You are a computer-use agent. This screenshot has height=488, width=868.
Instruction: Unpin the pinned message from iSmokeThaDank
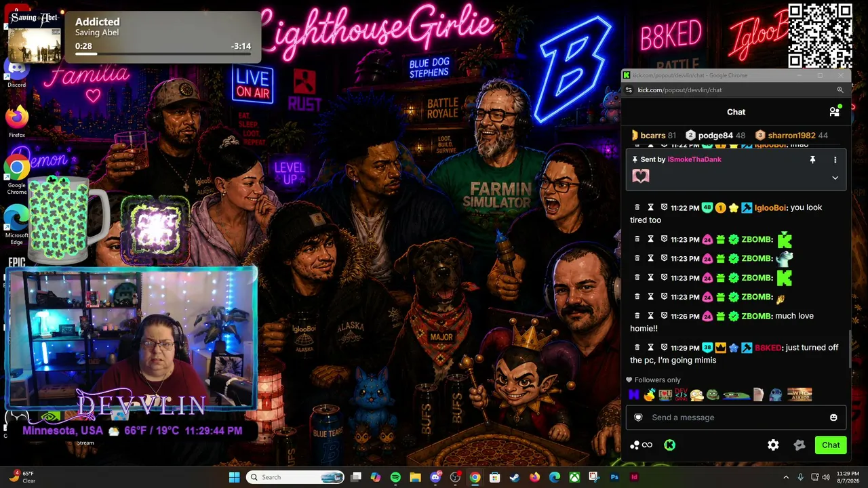pyautogui.click(x=812, y=160)
